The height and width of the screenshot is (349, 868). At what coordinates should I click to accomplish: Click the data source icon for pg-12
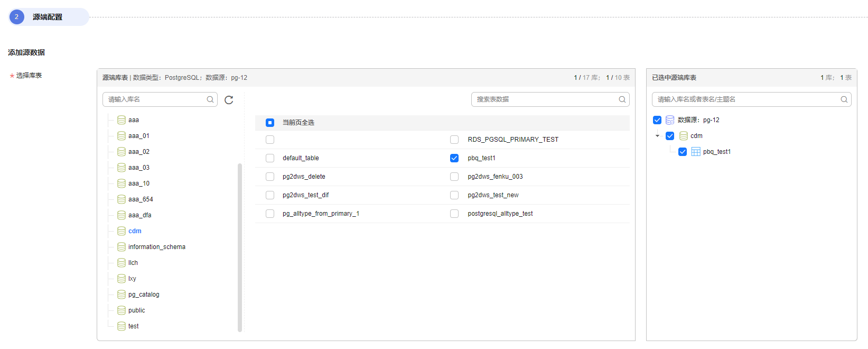[x=670, y=120]
